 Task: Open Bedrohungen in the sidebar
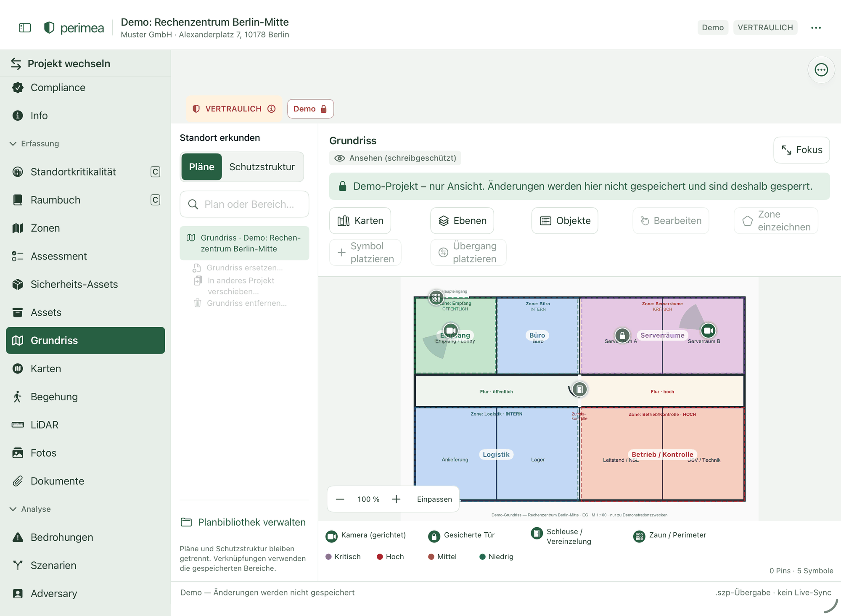(85, 537)
